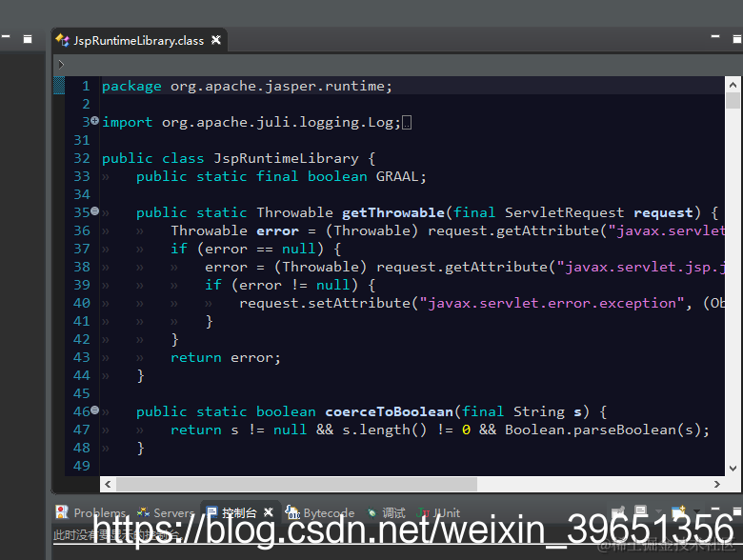
Task: Click the getThrowable method name
Action: 392,212
